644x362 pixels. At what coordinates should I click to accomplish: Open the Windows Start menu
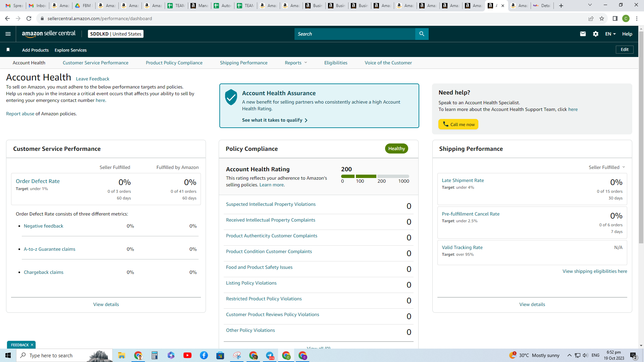pyautogui.click(x=8, y=355)
